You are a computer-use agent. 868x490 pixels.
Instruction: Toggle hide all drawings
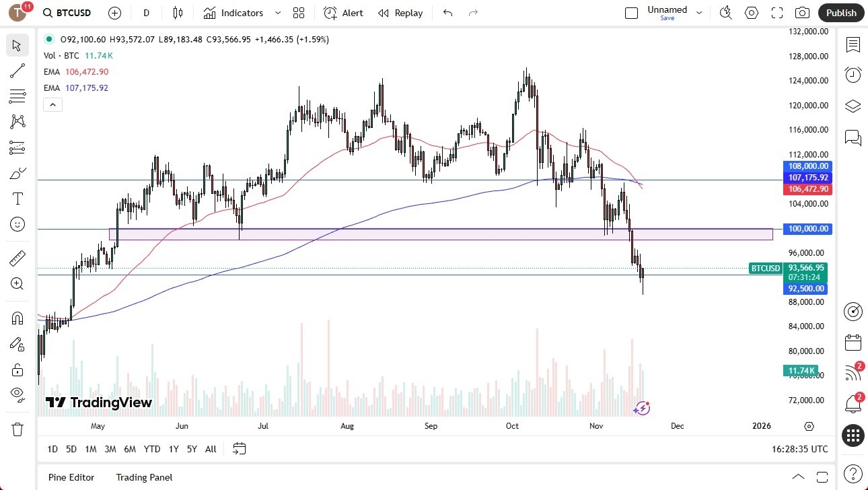click(x=17, y=394)
